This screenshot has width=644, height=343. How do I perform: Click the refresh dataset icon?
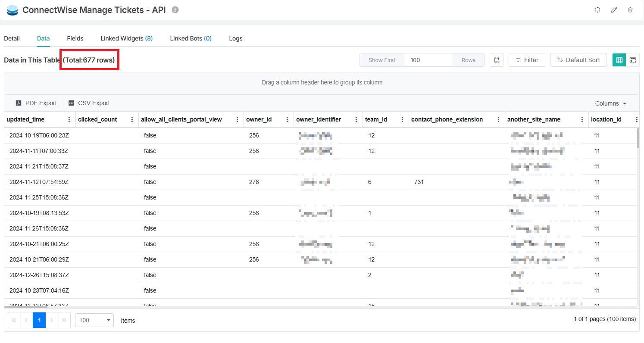[597, 10]
